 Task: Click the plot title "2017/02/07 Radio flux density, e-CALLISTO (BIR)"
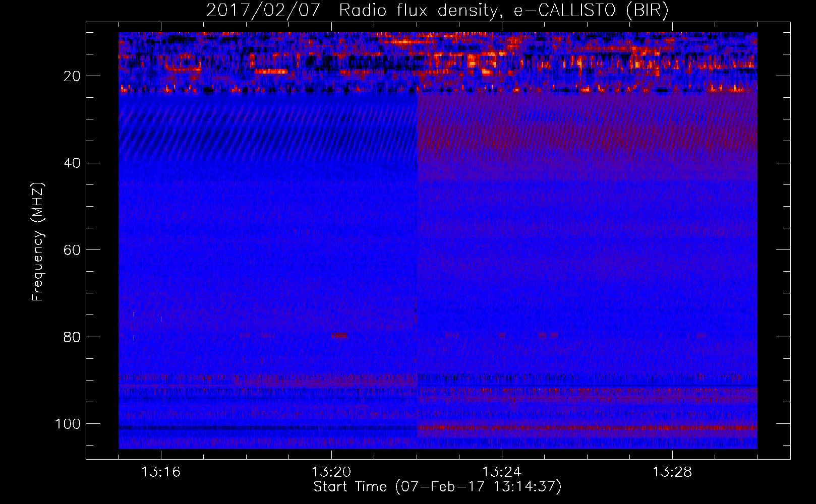coord(437,11)
